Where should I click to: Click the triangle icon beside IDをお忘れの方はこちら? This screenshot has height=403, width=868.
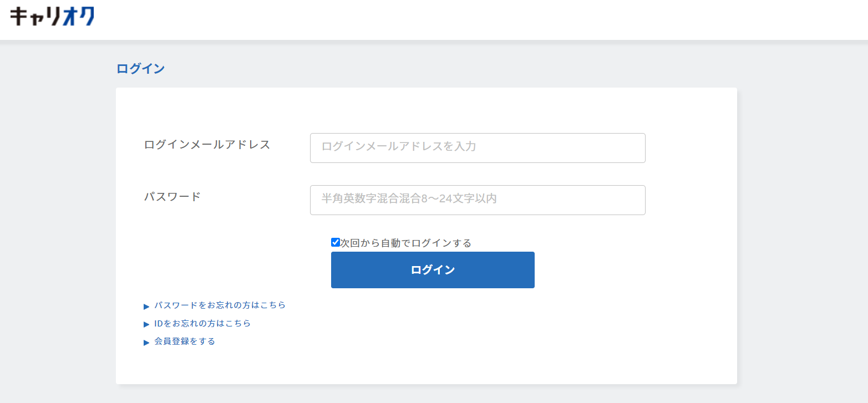pyautogui.click(x=146, y=324)
